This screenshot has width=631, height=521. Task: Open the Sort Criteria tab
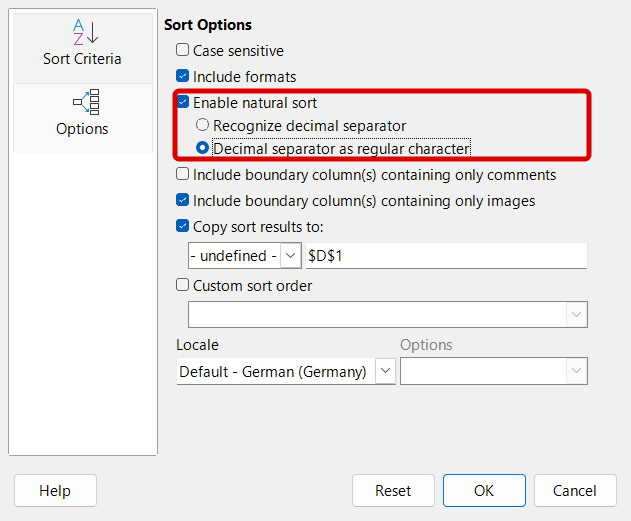pos(82,46)
